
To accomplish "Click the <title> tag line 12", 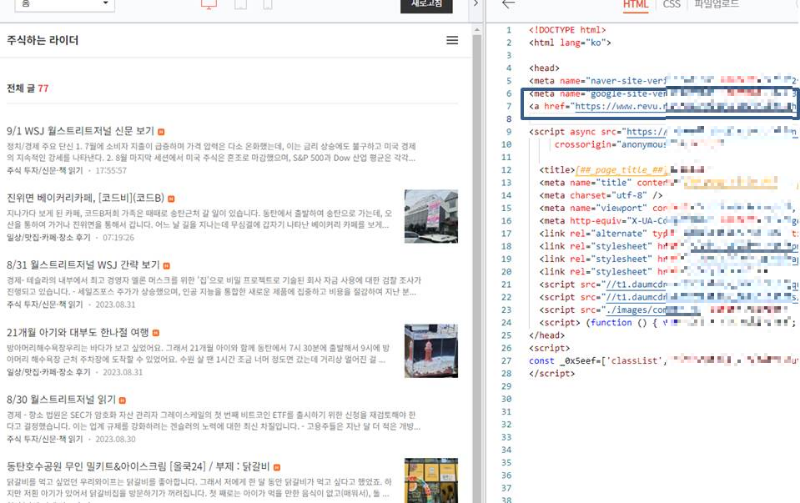I will pyautogui.click(x=621, y=170).
